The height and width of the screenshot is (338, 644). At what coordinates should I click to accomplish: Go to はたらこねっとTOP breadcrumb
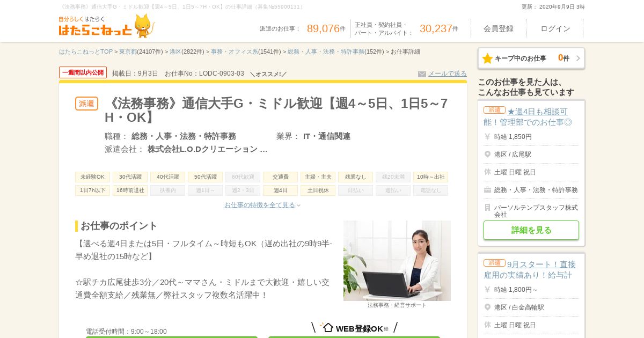point(86,52)
